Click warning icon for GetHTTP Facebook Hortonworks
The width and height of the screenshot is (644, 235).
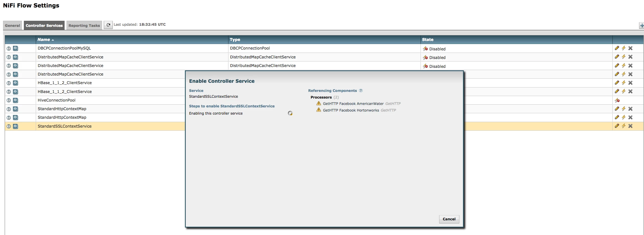(319, 110)
